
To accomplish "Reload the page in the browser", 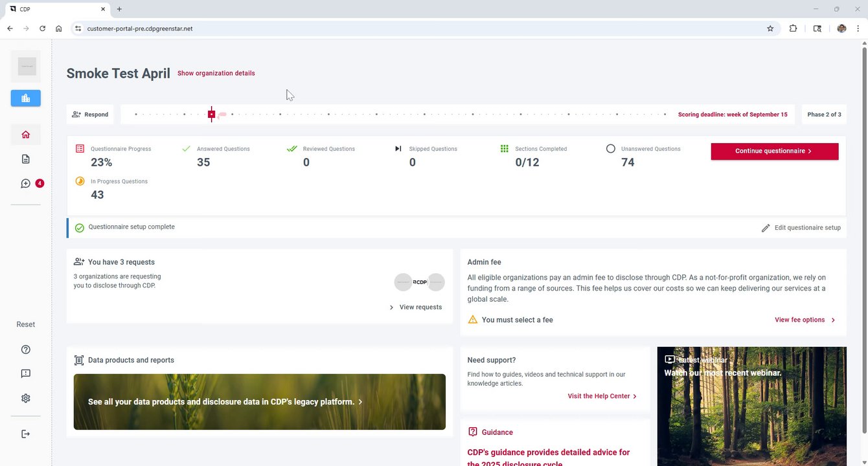I will coord(43,28).
